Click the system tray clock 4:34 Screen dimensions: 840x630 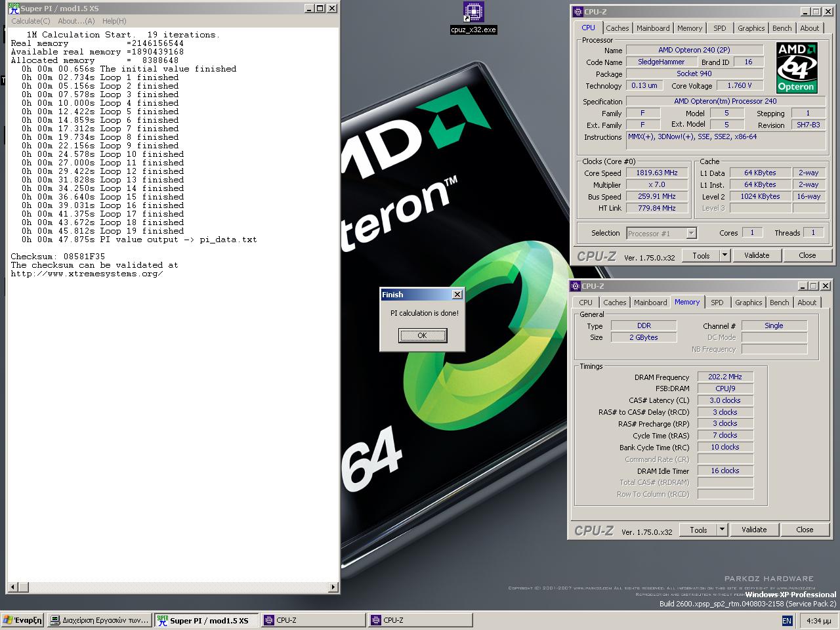tap(818, 621)
